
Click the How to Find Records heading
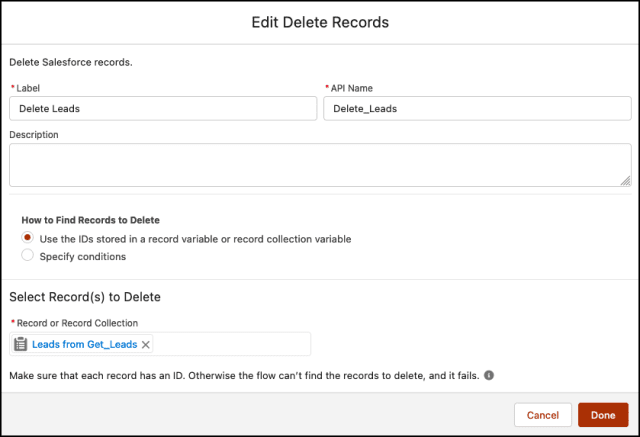coord(91,220)
